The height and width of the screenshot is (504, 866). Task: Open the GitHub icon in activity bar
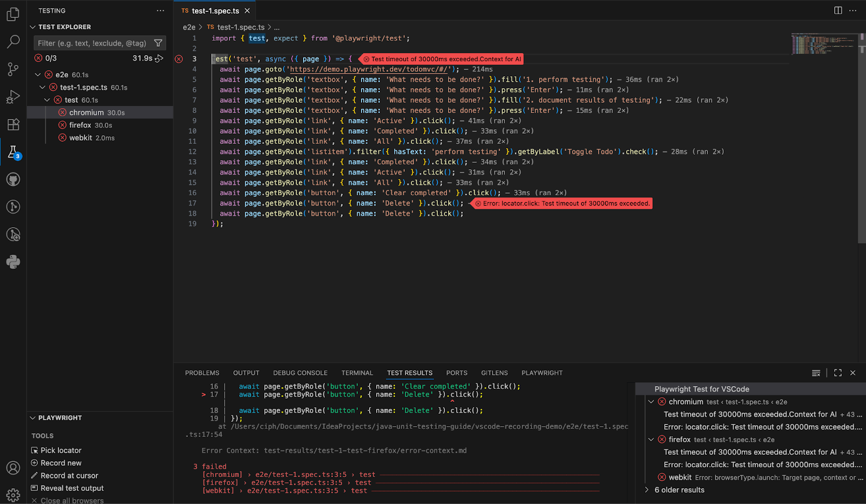[13, 180]
